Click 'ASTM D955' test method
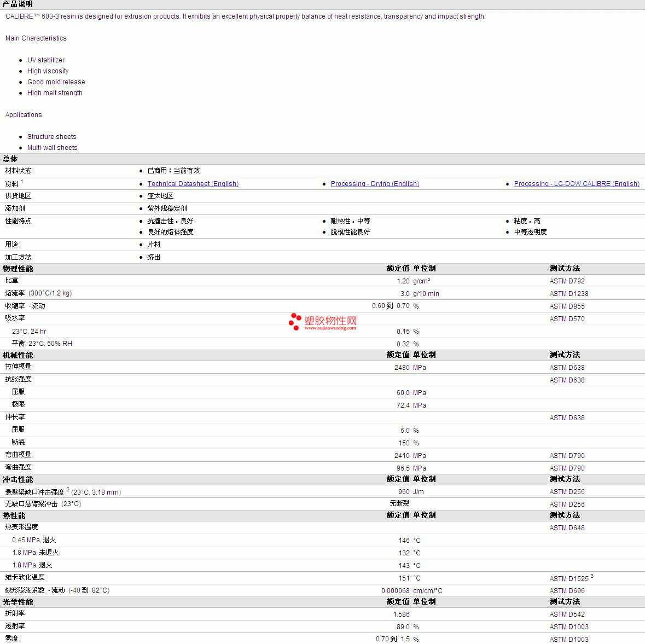This screenshot has width=645, height=644. (567, 306)
